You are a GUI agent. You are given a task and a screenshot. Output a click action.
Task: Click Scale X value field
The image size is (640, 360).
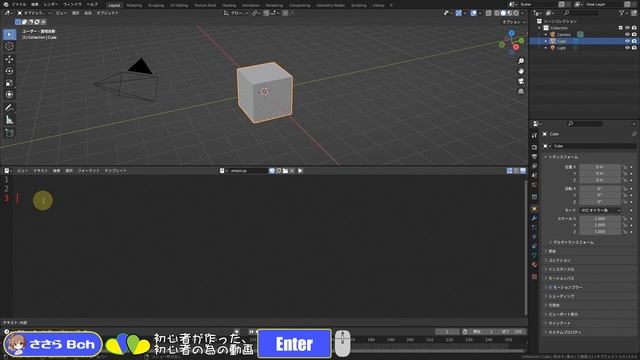pos(600,219)
